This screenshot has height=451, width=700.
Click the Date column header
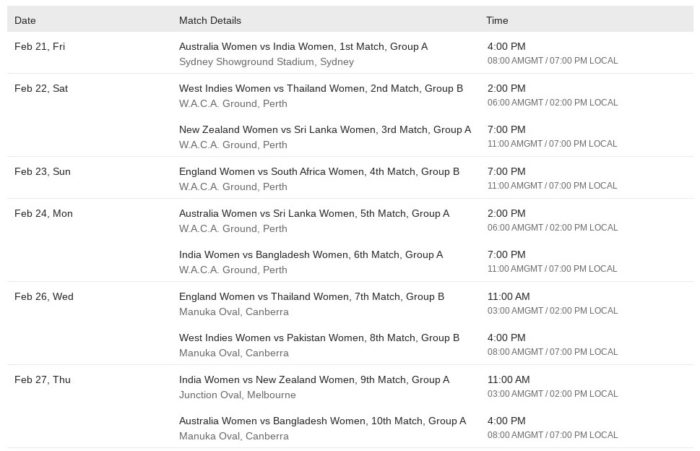25,21
